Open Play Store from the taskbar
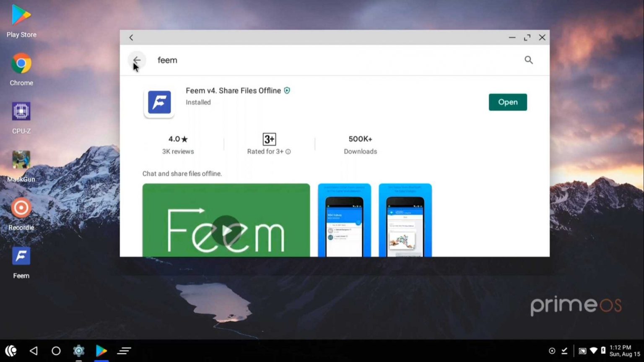Screen dimensions: 644x362 click(x=101, y=350)
